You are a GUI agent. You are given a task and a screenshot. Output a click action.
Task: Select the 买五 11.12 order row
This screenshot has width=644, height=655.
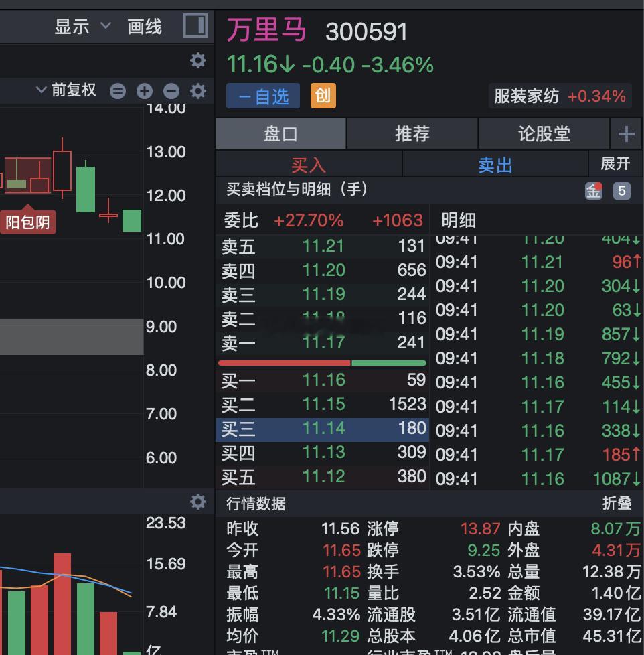click(x=323, y=477)
